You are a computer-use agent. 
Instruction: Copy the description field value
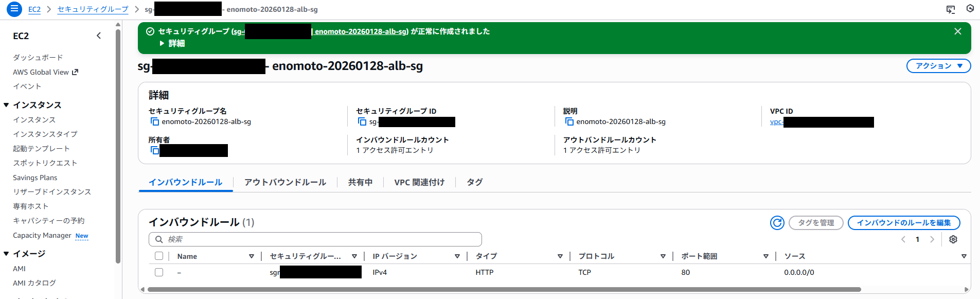click(569, 121)
